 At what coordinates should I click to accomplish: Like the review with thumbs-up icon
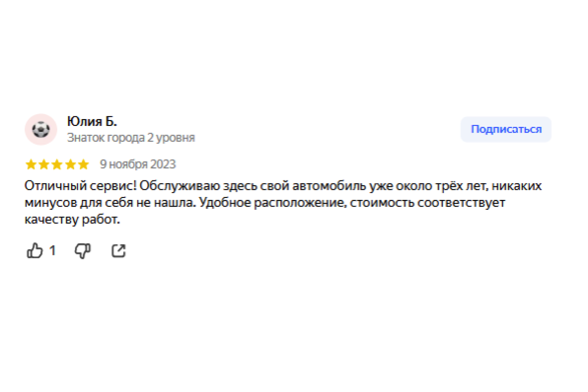35,251
